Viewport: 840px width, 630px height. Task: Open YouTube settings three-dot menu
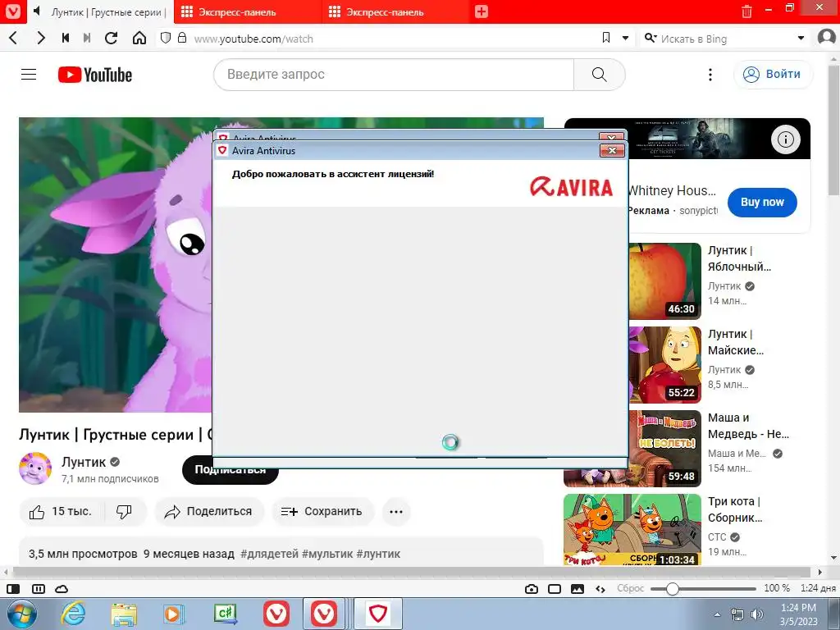click(x=710, y=75)
